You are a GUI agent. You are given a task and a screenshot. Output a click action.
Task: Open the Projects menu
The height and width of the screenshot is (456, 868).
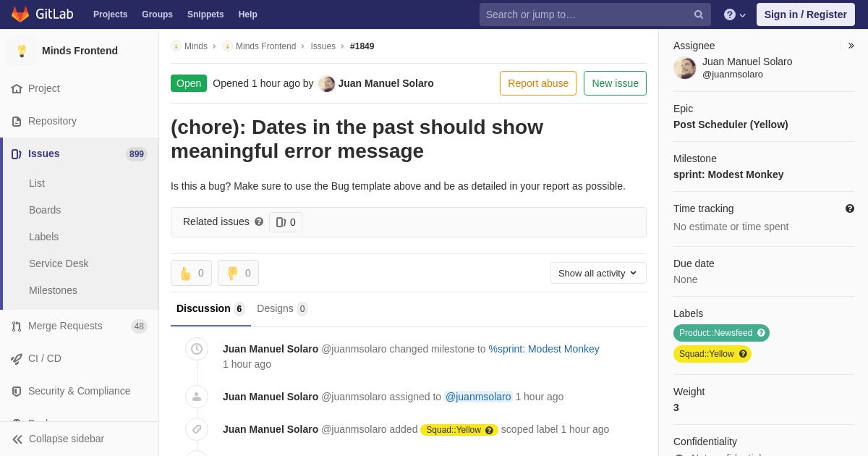[110, 14]
